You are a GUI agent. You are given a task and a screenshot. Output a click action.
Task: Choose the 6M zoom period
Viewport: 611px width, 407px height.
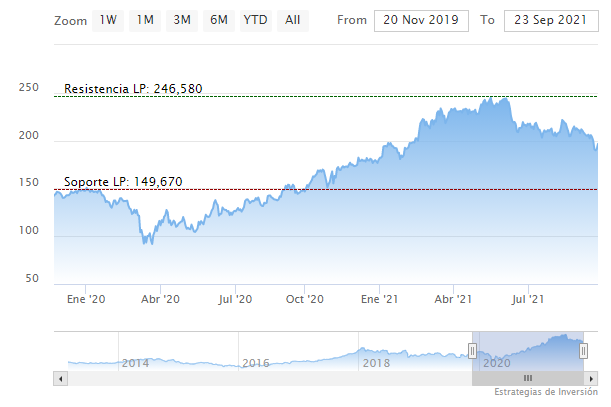click(218, 20)
